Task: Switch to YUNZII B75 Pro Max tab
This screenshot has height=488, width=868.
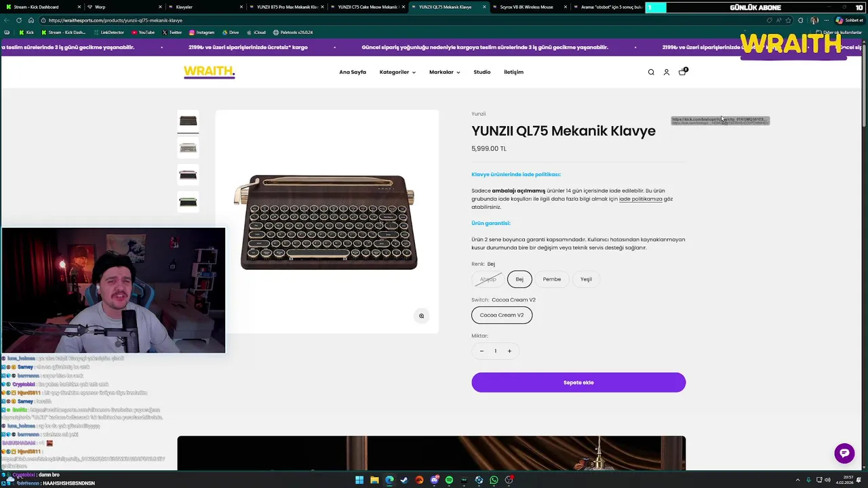Action: (286, 7)
